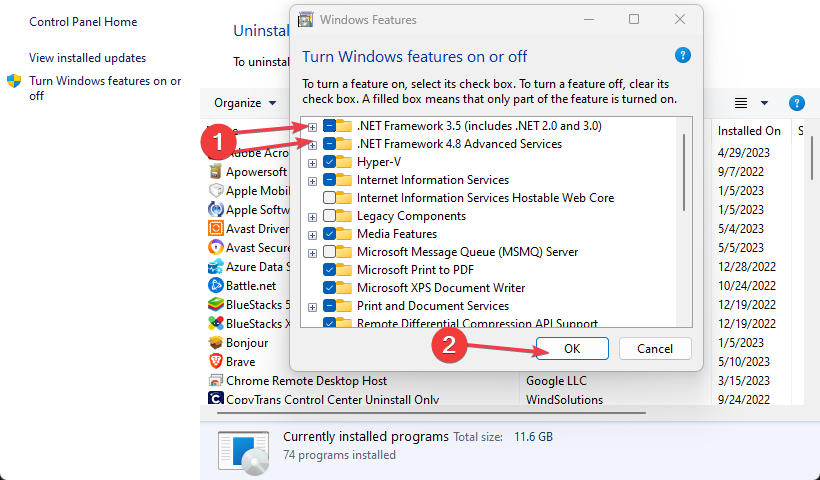This screenshot has height=480, width=820.
Task: Click the Avast Driver program icon
Action: point(215,228)
